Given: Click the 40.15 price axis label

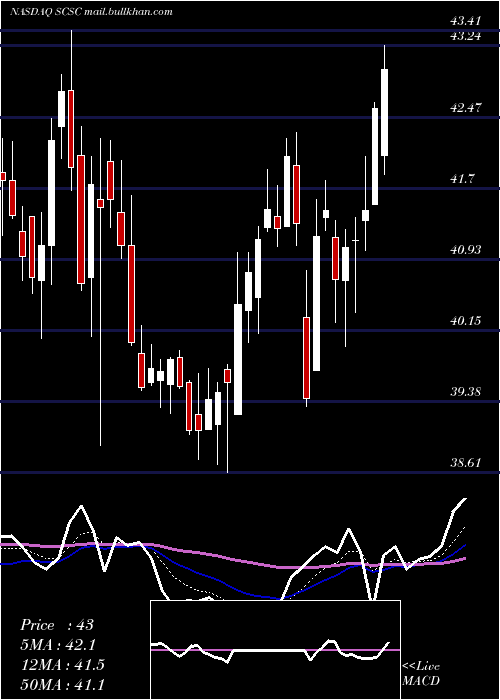Looking at the screenshot, I should pos(466,321).
